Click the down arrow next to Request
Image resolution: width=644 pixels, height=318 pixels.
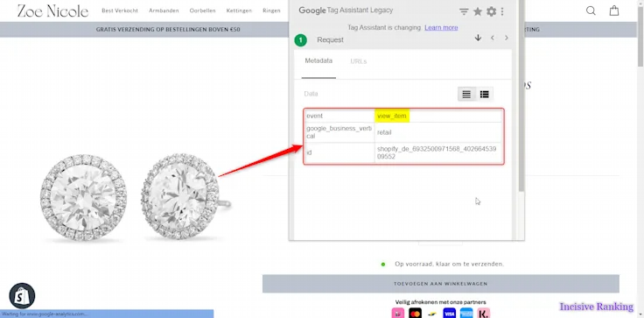point(478,38)
